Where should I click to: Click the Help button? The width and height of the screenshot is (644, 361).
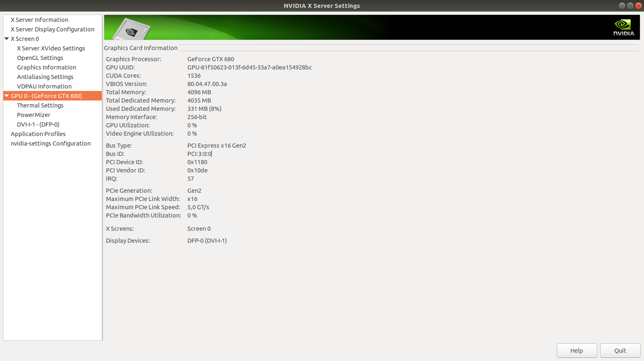point(577,350)
